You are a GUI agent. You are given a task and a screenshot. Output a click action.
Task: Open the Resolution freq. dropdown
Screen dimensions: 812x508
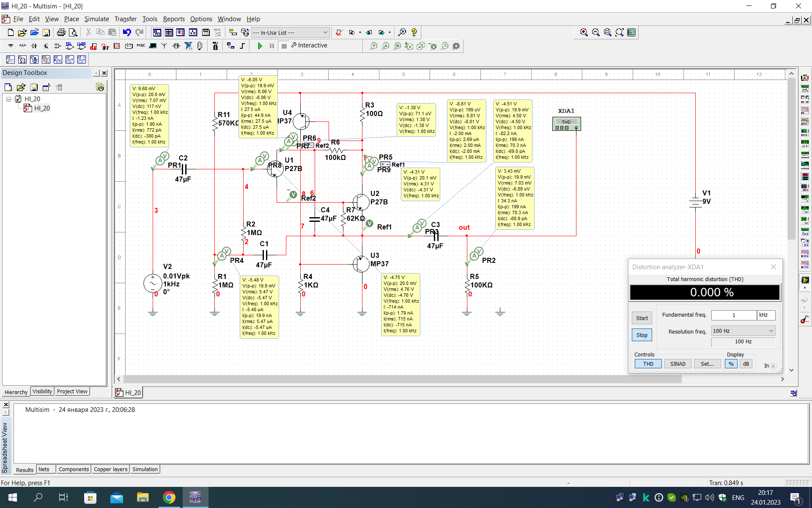coord(743,331)
